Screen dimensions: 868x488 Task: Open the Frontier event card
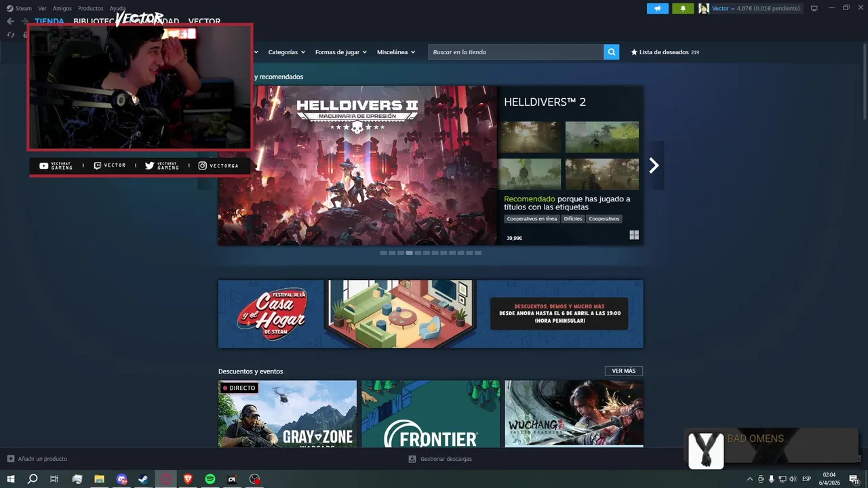pos(431,414)
